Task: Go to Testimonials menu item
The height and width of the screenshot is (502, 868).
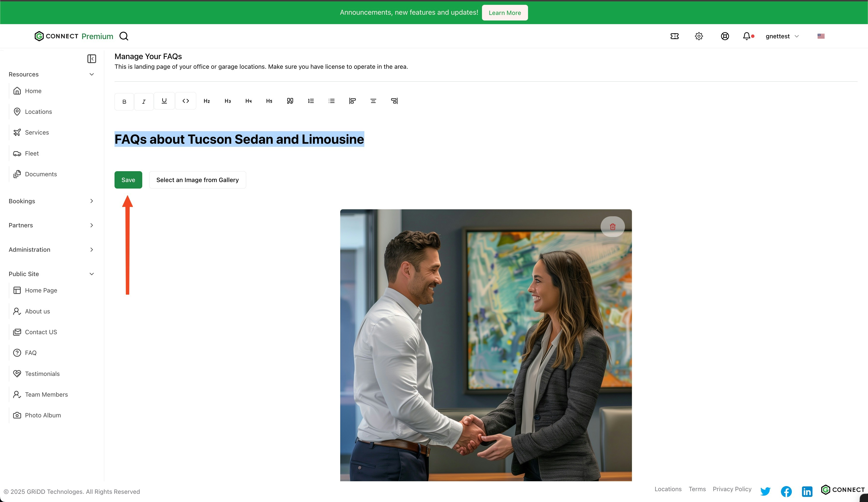Action: (x=42, y=373)
